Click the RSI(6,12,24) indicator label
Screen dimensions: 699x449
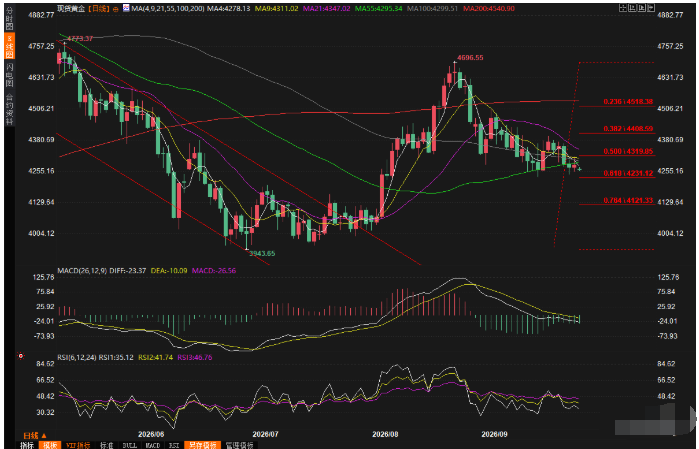77,358
